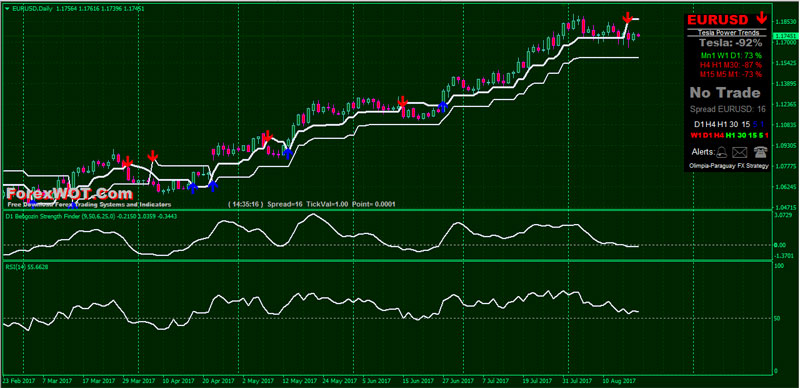Click the 1.06245 price axis label
Image resolution: width=800 pixels, height=388 pixels.
pos(785,187)
